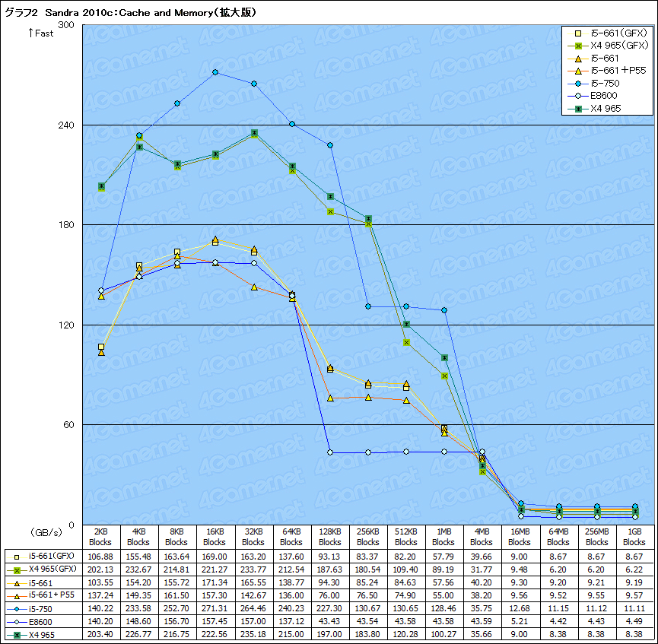This screenshot has width=658, height=644.
Task: Click the '4MB Blocks' column header
Action: (x=482, y=537)
